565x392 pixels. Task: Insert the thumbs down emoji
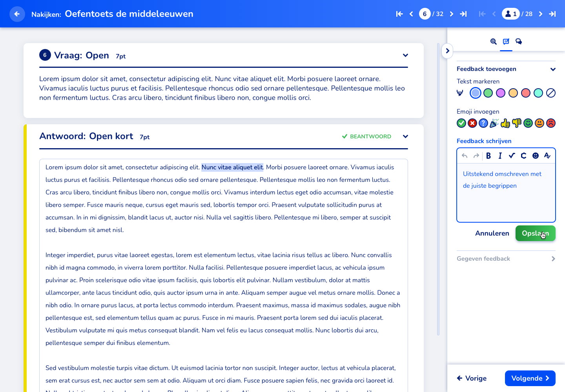pos(517,123)
